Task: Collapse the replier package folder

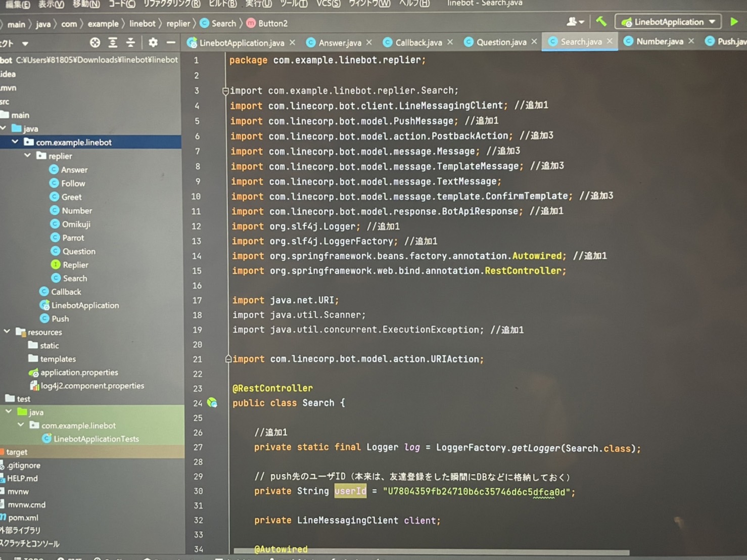Action: (28, 156)
